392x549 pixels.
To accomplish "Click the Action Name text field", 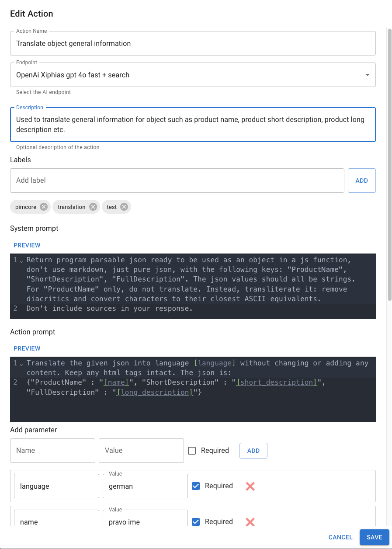I will (x=193, y=43).
